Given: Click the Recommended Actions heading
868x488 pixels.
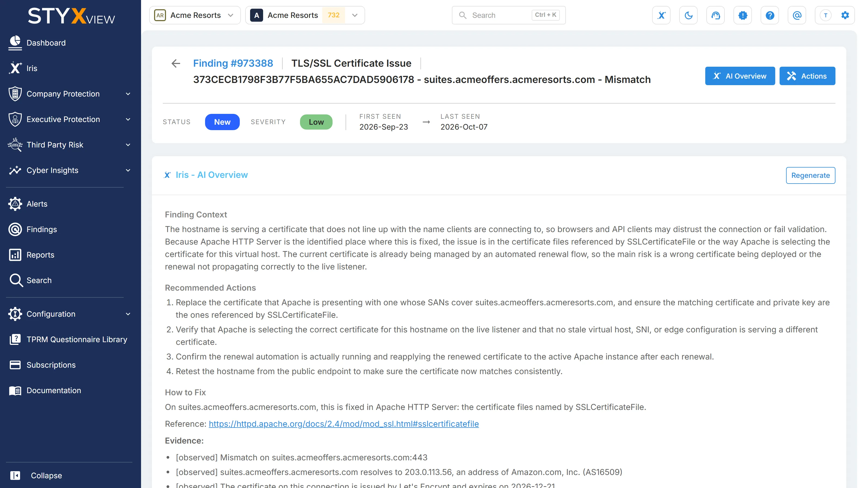Looking at the screenshot, I should pyautogui.click(x=210, y=288).
